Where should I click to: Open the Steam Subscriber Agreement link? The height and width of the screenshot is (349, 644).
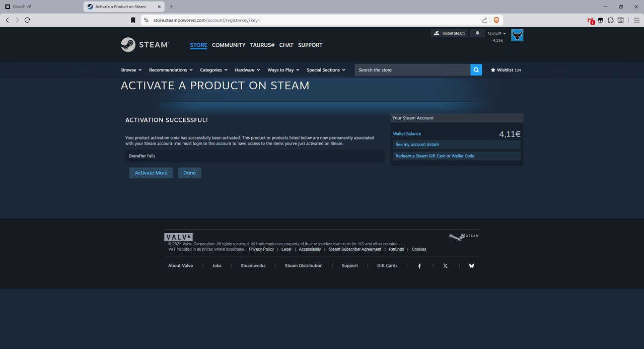click(355, 249)
